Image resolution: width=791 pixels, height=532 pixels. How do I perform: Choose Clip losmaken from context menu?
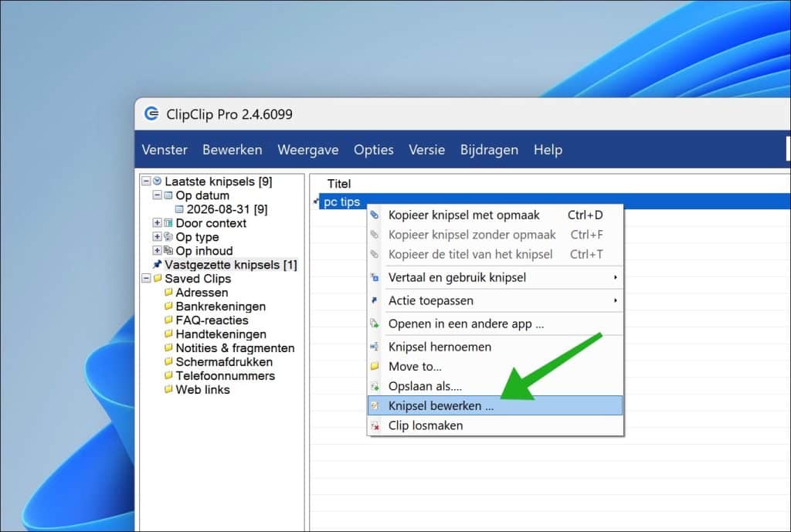(495, 425)
